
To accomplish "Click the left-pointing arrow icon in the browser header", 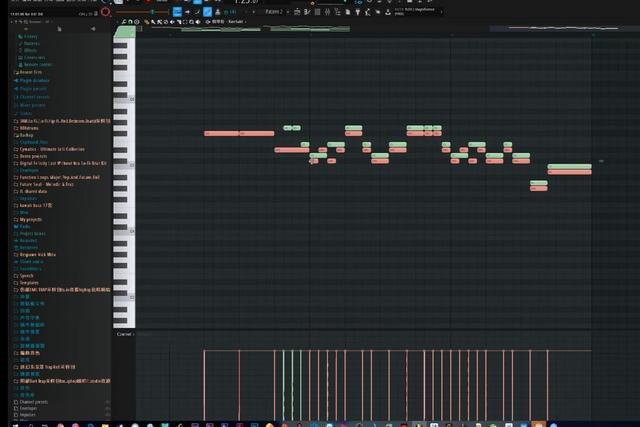I will pos(93,29).
